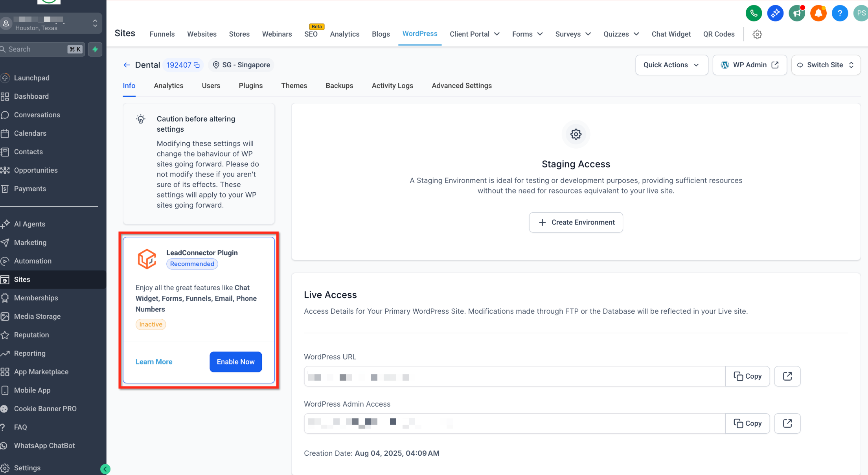
Task: Open the orange notifications bell
Action: 818,13
